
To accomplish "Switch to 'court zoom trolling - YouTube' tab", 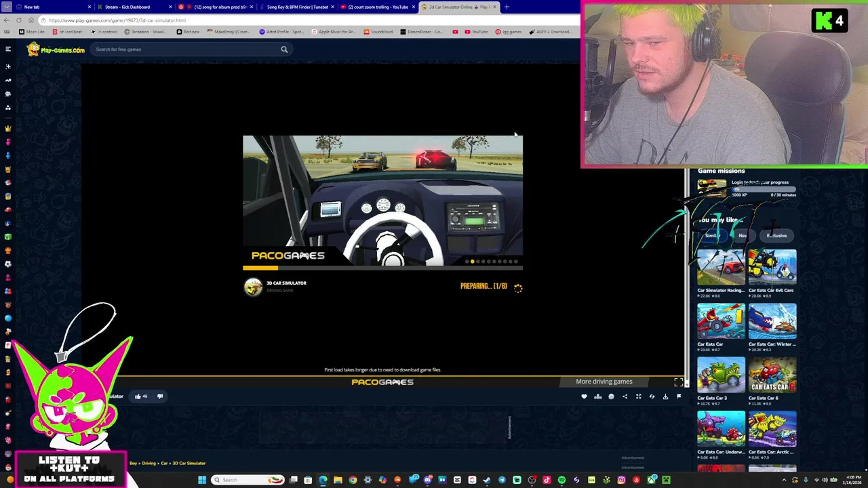I will tap(378, 7).
